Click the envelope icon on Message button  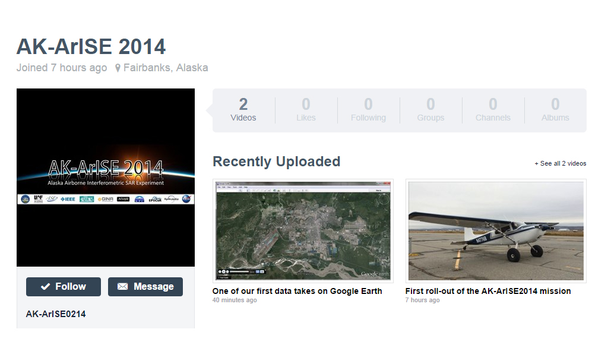[123, 287]
